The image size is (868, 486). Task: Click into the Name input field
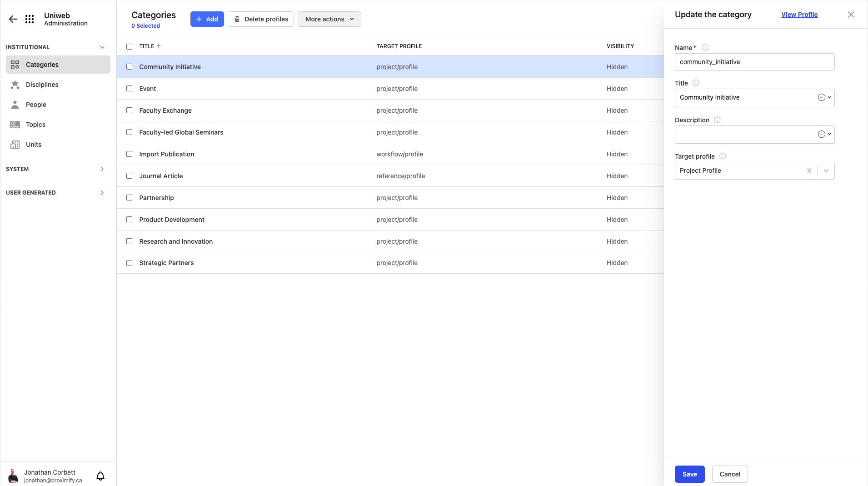(754, 62)
